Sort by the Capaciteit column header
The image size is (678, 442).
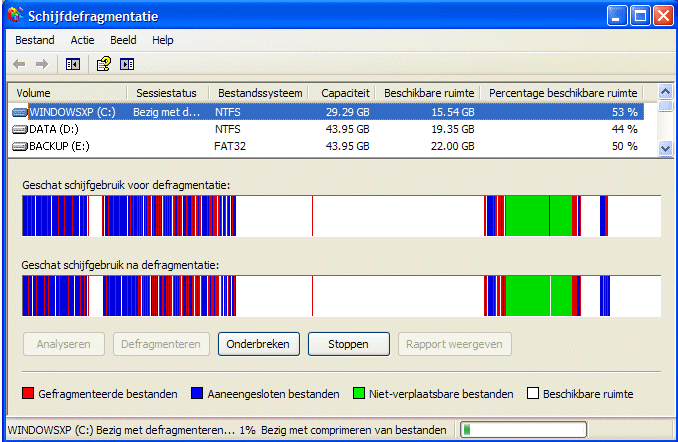(x=342, y=93)
